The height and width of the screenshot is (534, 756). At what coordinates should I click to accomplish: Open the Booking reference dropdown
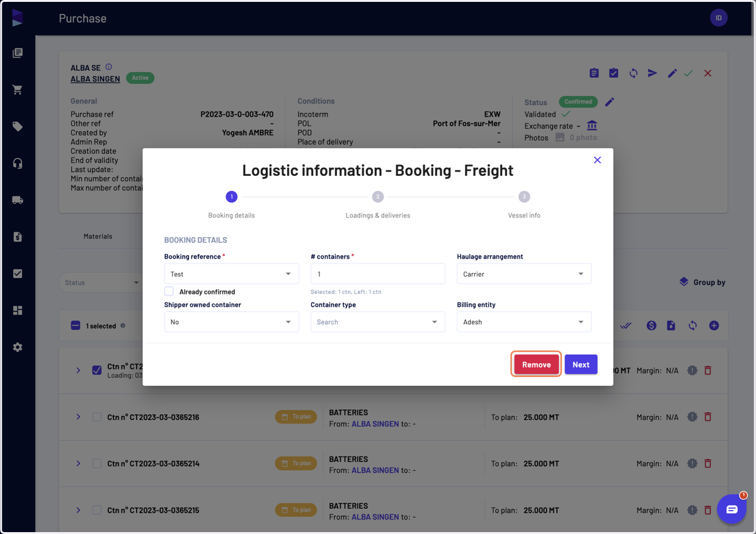pyautogui.click(x=231, y=274)
